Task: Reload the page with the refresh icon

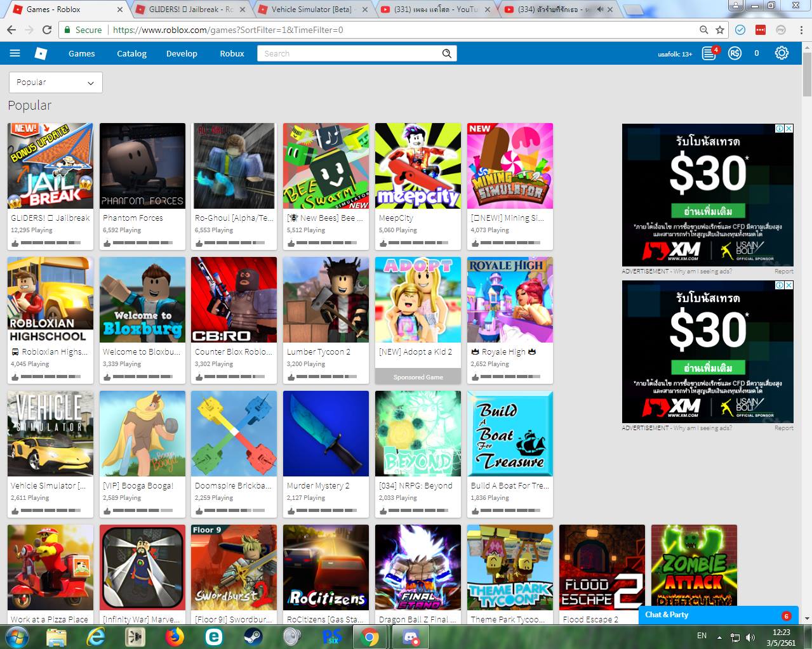Action: click(x=47, y=30)
